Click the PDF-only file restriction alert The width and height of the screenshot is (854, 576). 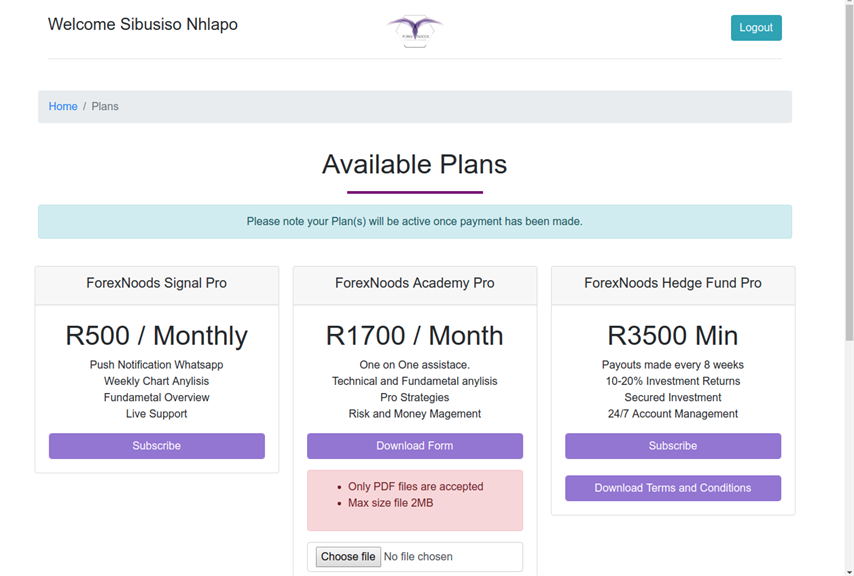pyautogui.click(x=415, y=500)
